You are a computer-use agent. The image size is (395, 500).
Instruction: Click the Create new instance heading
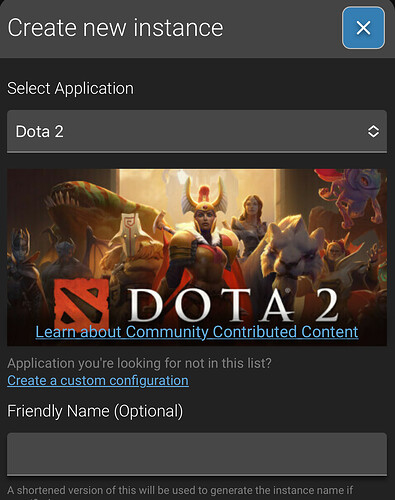(x=115, y=28)
